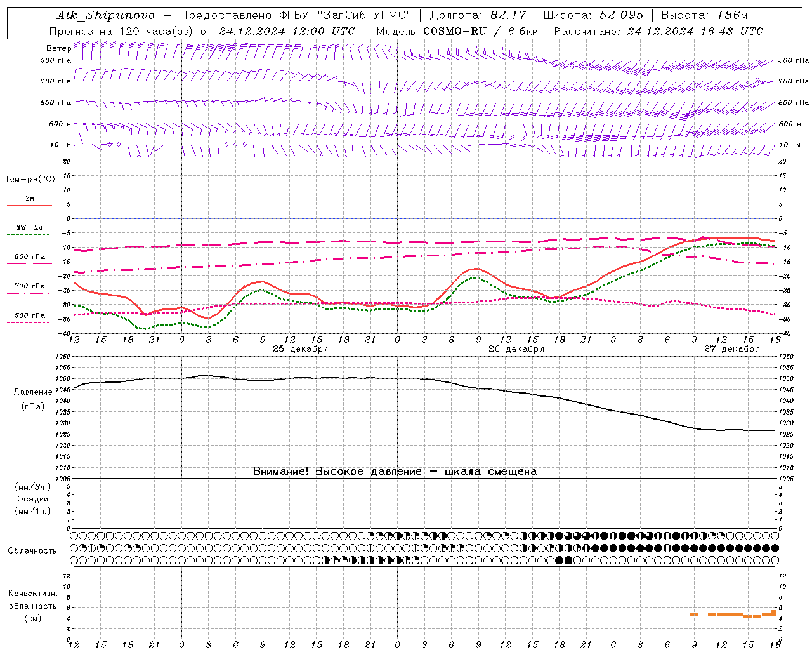Click the computed time 24.12.2024 16:43 UTC
The width and height of the screenshot is (812, 650).
click(x=695, y=31)
